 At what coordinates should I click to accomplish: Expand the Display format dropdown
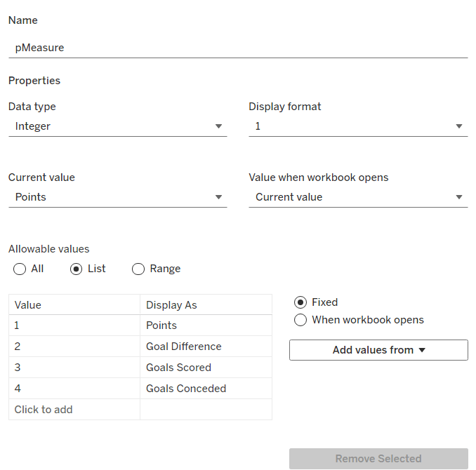click(x=358, y=126)
